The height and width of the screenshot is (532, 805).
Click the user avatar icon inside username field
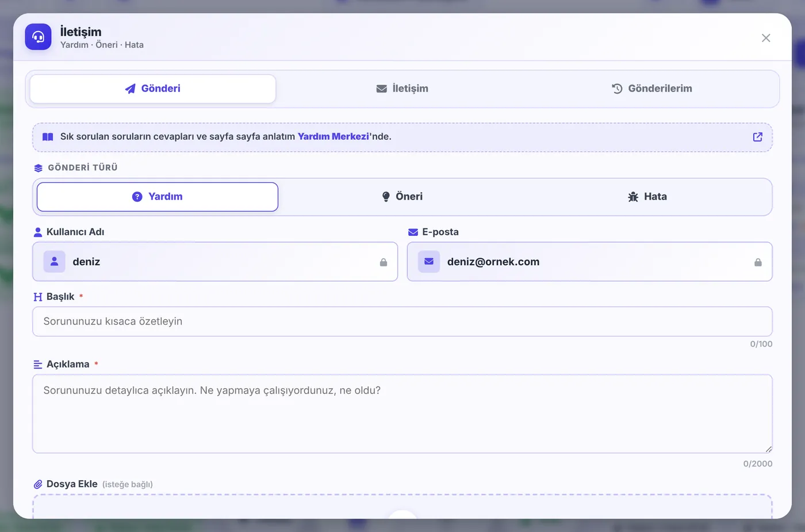coord(55,262)
